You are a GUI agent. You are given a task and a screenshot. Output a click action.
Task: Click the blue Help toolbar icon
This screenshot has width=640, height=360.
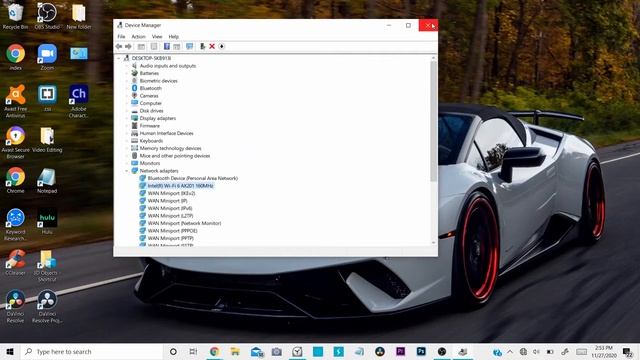167,47
